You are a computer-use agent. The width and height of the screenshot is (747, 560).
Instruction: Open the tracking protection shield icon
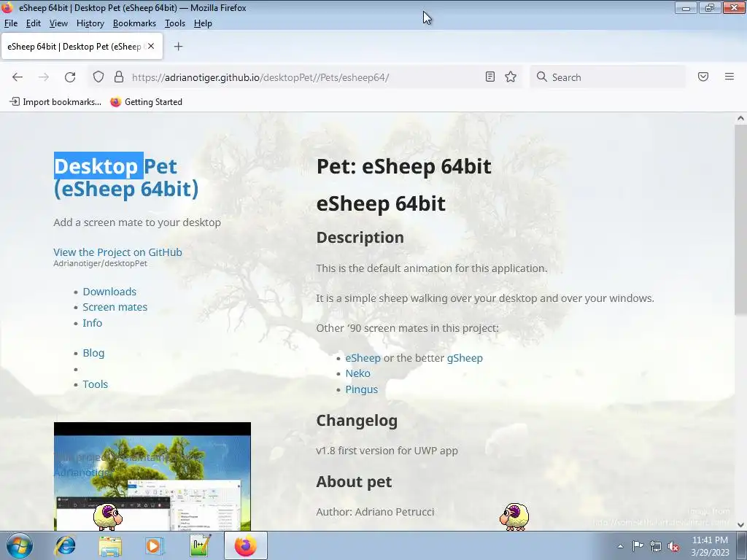click(x=98, y=77)
